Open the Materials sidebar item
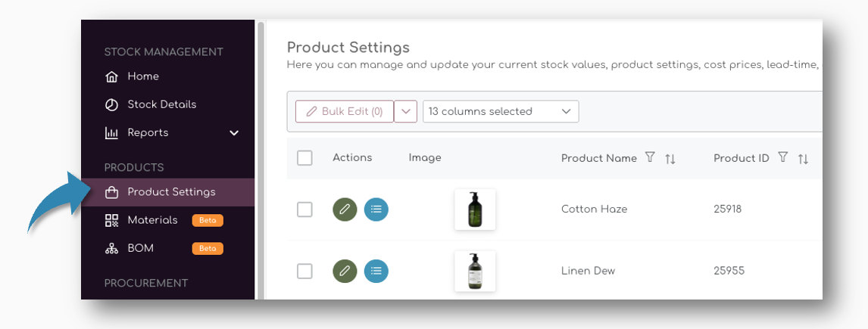 (x=152, y=220)
